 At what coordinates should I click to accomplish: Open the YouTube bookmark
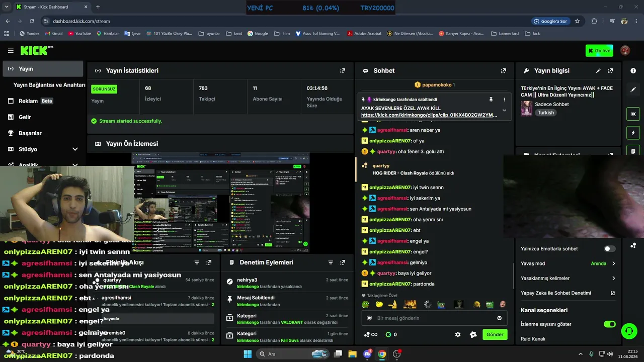coord(79,34)
